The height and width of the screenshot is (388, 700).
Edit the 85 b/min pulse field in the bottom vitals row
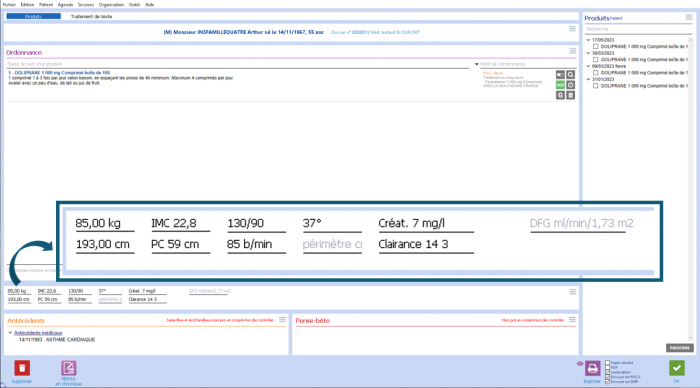coord(79,300)
